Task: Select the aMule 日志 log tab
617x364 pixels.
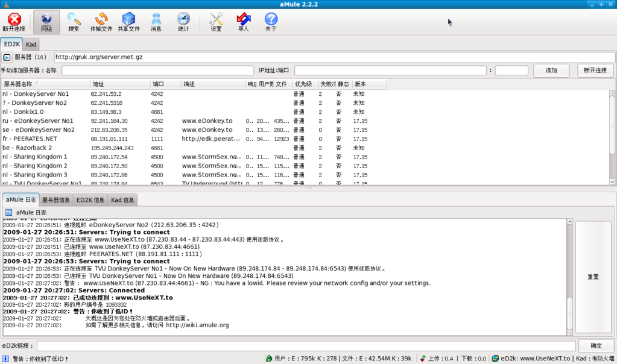Action: 21,199
